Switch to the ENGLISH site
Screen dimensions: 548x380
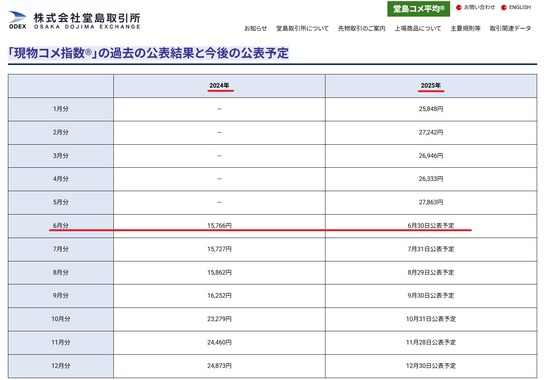tap(520, 7)
